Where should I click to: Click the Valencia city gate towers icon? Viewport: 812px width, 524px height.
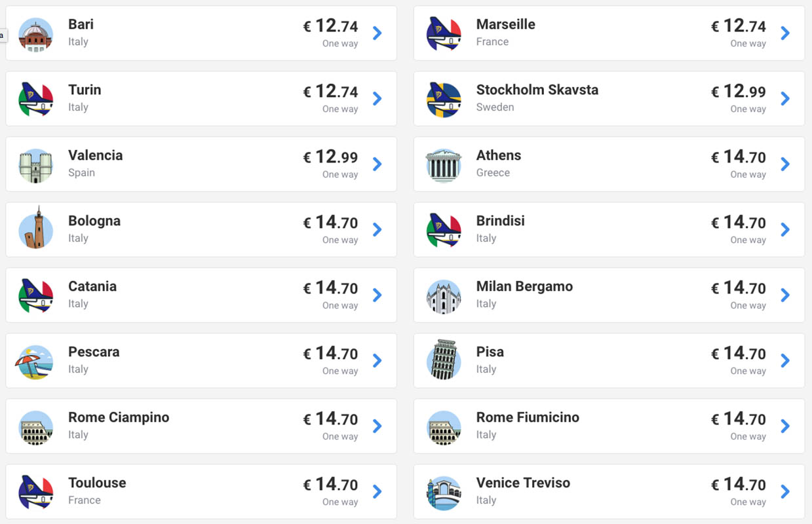pyautogui.click(x=36, y=165)
